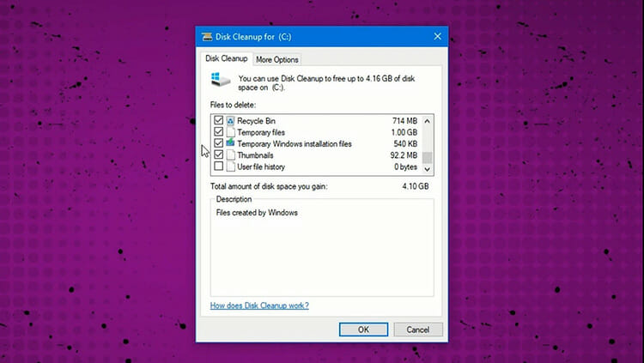Click the '1.00 GB' size value
644x363 pixels.
pyautogui.click(x=404, y=132)
